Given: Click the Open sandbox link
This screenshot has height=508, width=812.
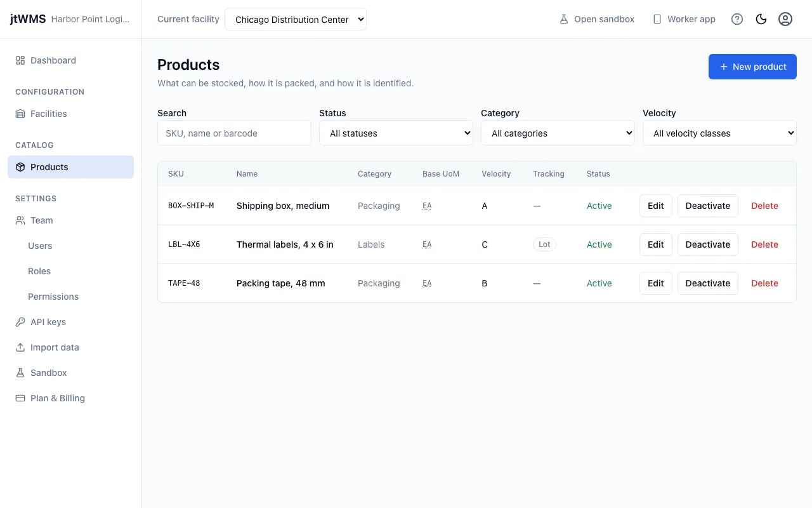Looking at the screenshot, I should point(596,19).
